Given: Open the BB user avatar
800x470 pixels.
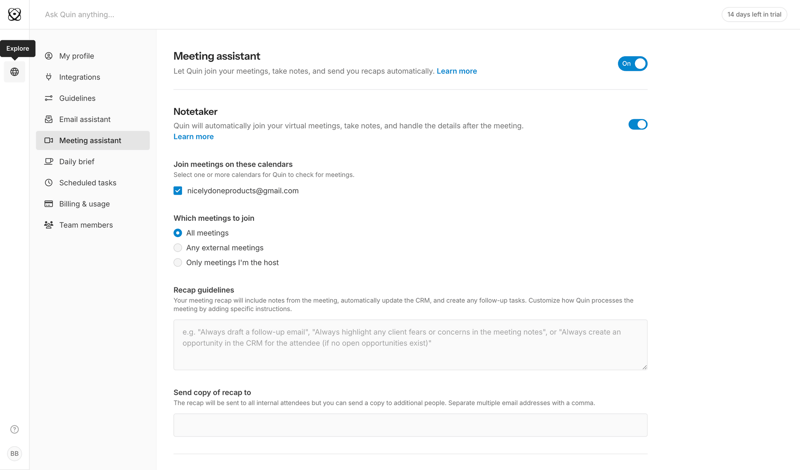Looking at the screenshot, I should 14,453.
